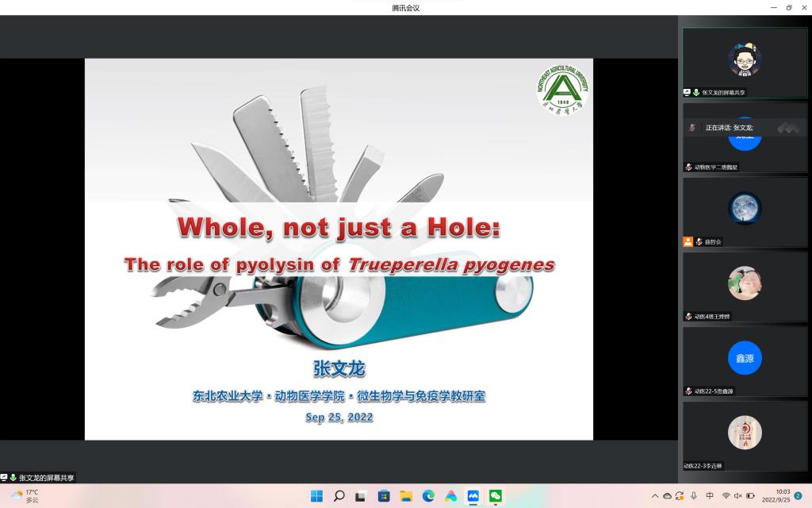The image size is (812, 508).
Task: Open Microsoft Store taskbar icon
Action: pyautogui.click(x=384, y=496)
